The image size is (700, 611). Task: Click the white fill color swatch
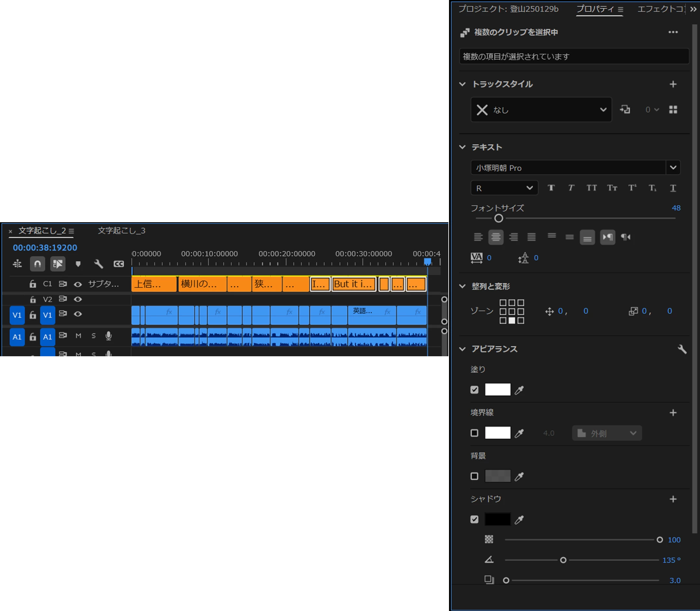click(x=497, y=389)
